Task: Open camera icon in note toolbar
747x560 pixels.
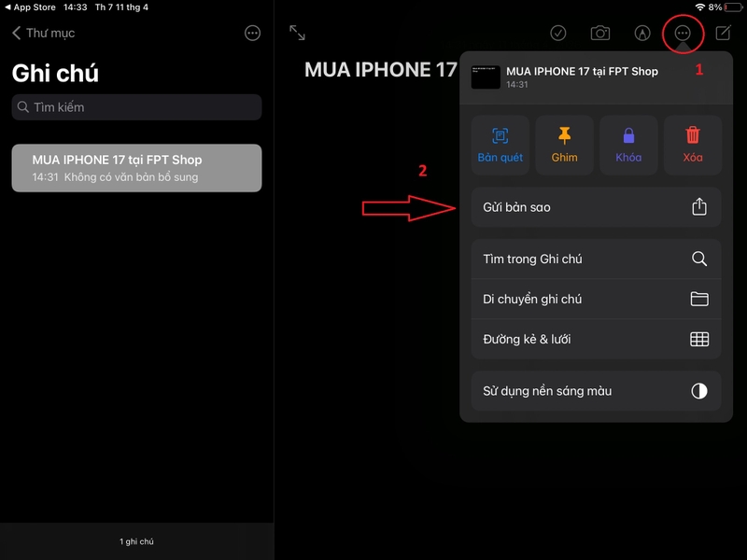Action: pyautogui.click(x=600, y=33)
